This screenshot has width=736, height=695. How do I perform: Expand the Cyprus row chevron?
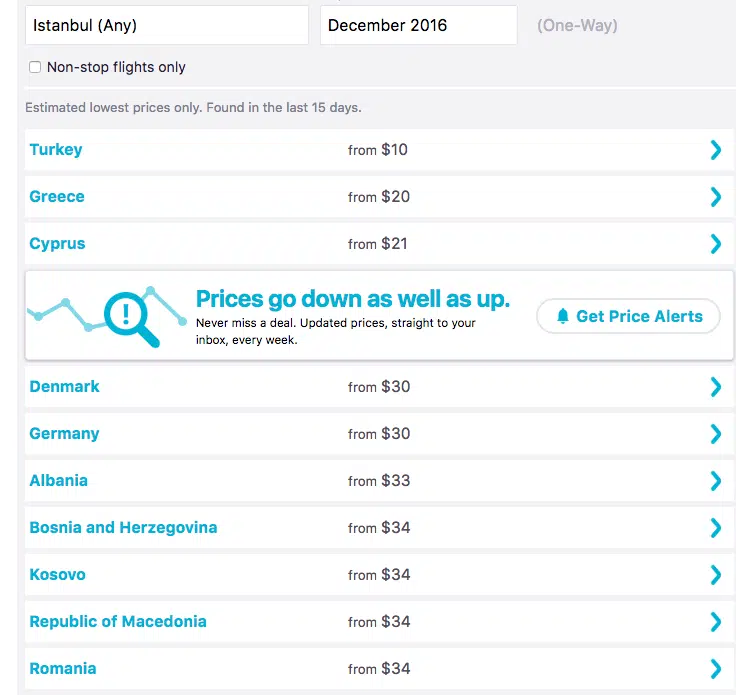click(715, 244)
